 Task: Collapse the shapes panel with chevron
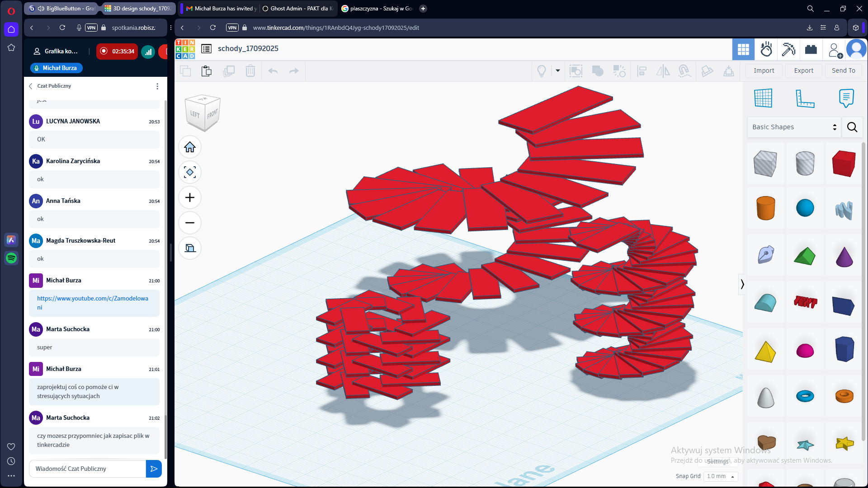tap(742, 284)
